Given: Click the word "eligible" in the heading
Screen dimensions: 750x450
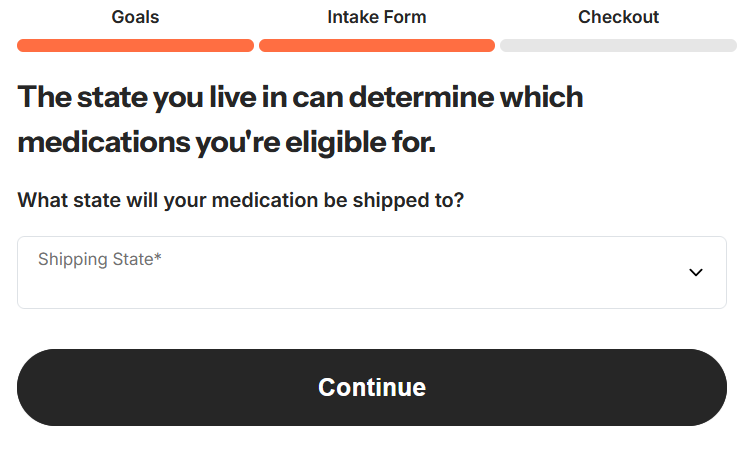Looking at the screenshot, I should point(336,142).
